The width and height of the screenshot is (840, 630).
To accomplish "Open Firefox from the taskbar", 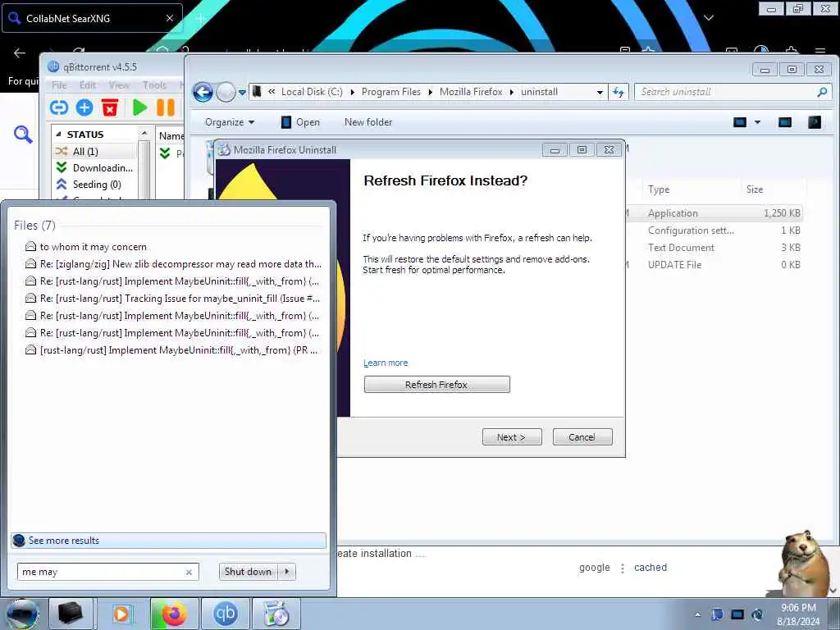I will 174,614.
